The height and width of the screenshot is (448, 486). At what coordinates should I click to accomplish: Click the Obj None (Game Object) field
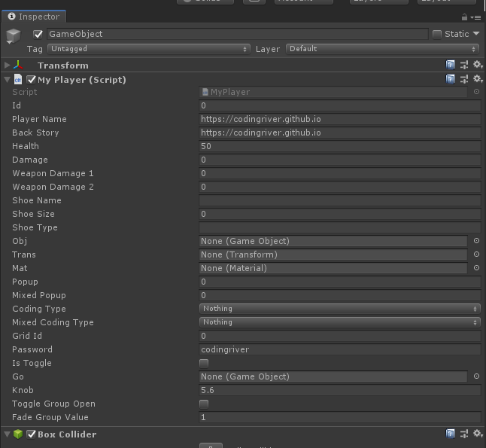pyautogui.click(x=333, y=241)
